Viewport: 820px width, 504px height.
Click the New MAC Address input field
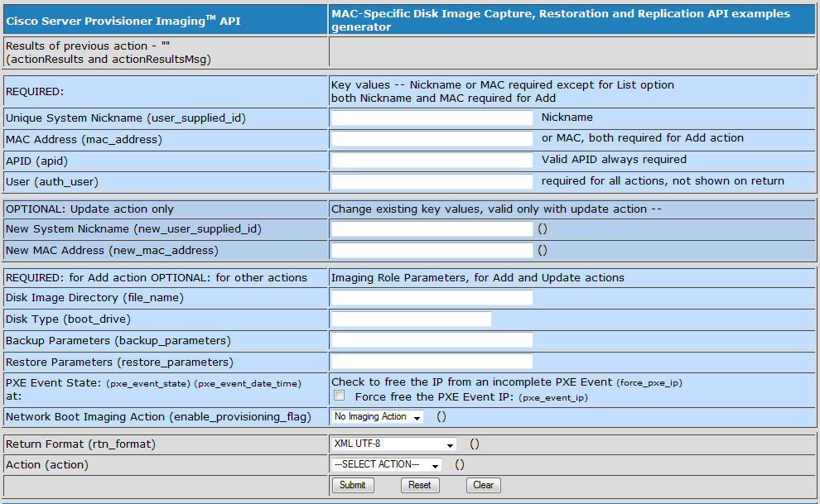pyautogui.click(x=432, y=251)
